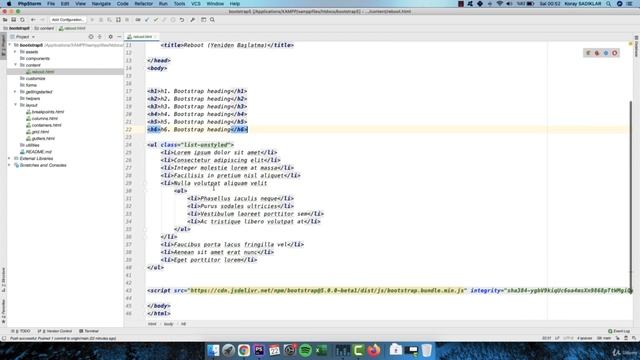Collapse the bootstrap5 project root node
This screenshot has width=640, height=360.
click(10, 45)
